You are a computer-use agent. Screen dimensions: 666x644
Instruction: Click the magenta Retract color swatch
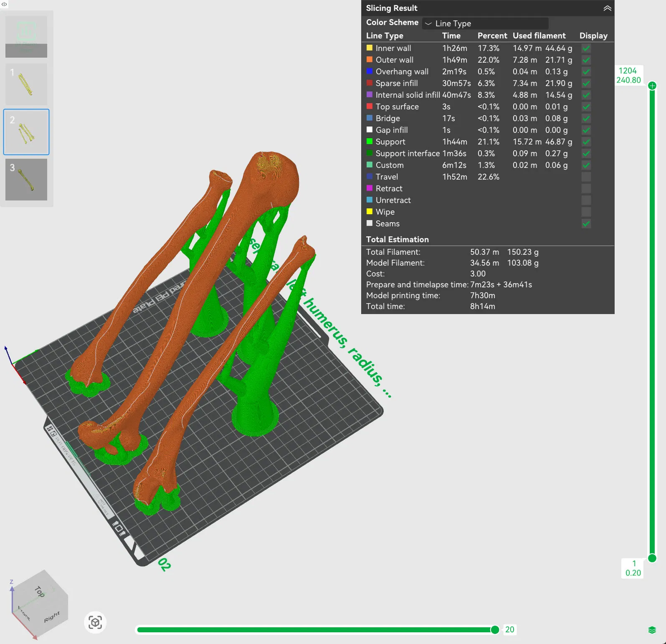pyautogui.click(x=370, y=188)
